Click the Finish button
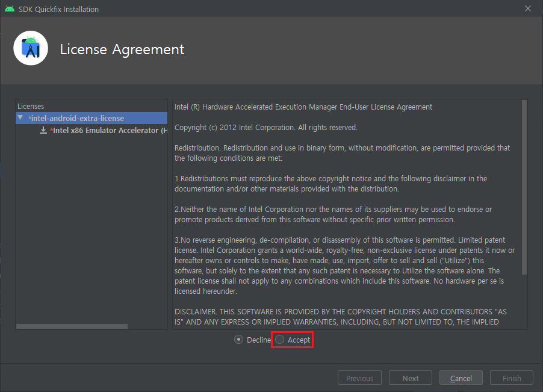The height and width of the screenshot is (392, 543). [512, 378]
